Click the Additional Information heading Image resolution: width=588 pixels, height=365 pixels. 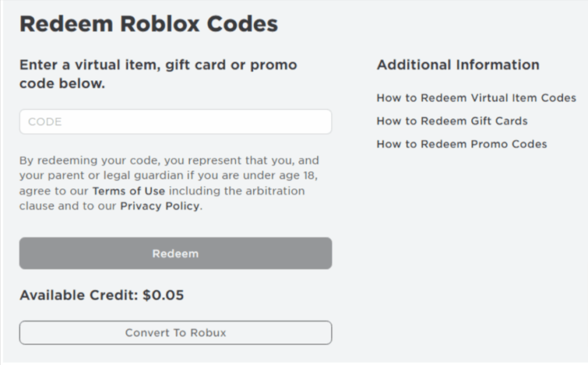pyautogui.click(x=458, y=64)
